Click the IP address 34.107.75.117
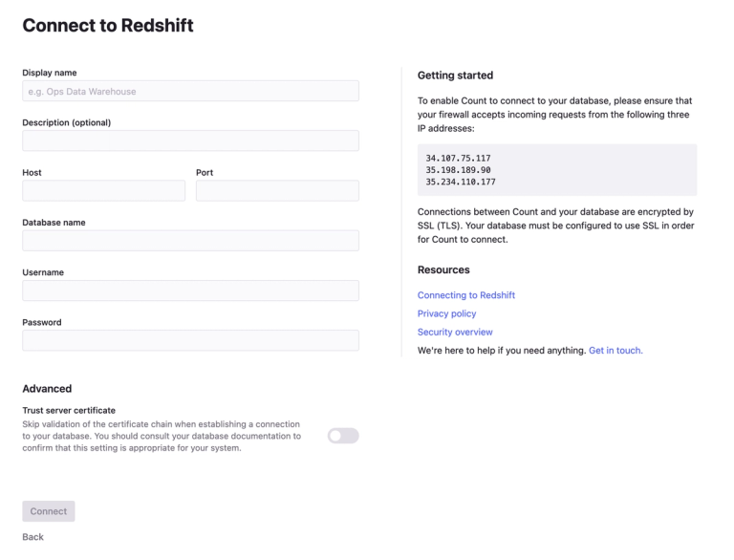734x560 pixels. [x=458, y=158]
